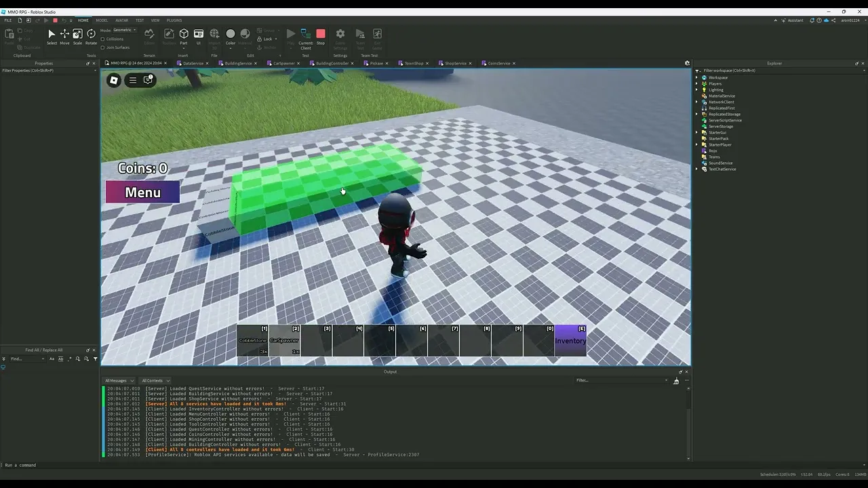Expand the ReplicatedStorage tree node
Screen dimensions: 868x488
coord(696,114)
